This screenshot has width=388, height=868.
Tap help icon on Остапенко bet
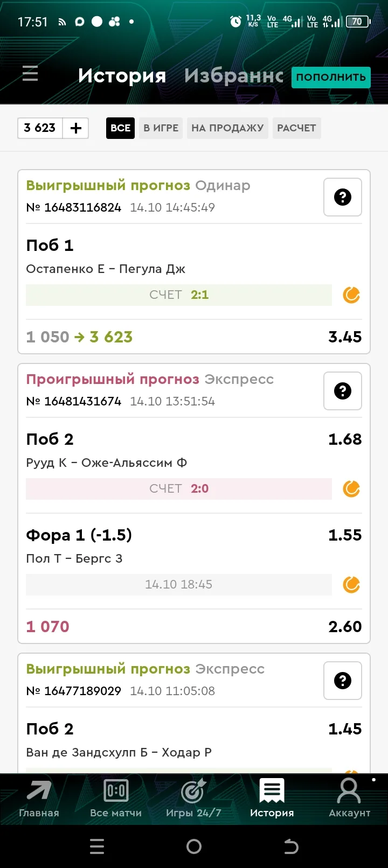coord(343,197)
